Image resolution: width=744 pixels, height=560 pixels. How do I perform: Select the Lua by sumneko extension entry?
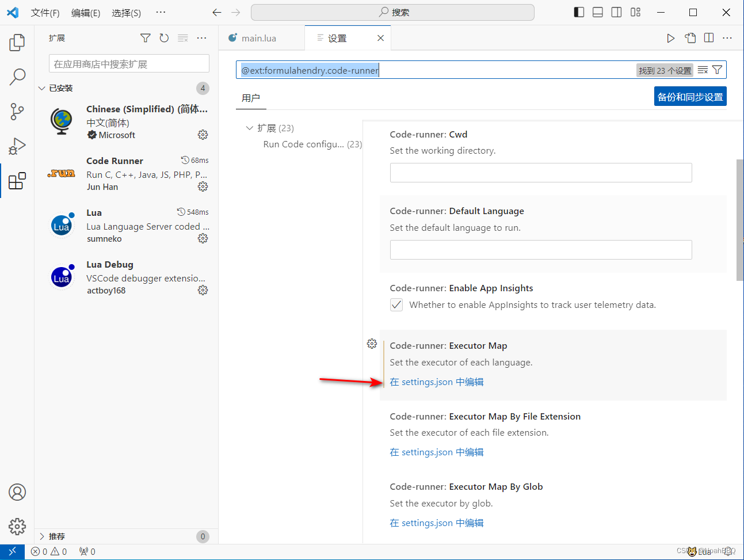(x=126, y=225)
